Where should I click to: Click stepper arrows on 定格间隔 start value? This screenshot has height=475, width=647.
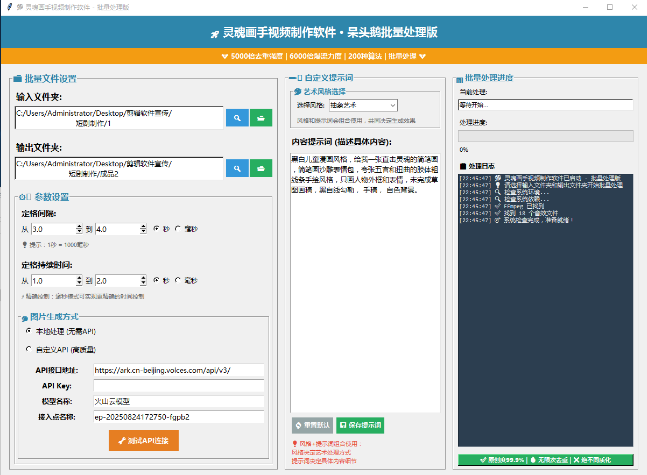pos(76,229)
